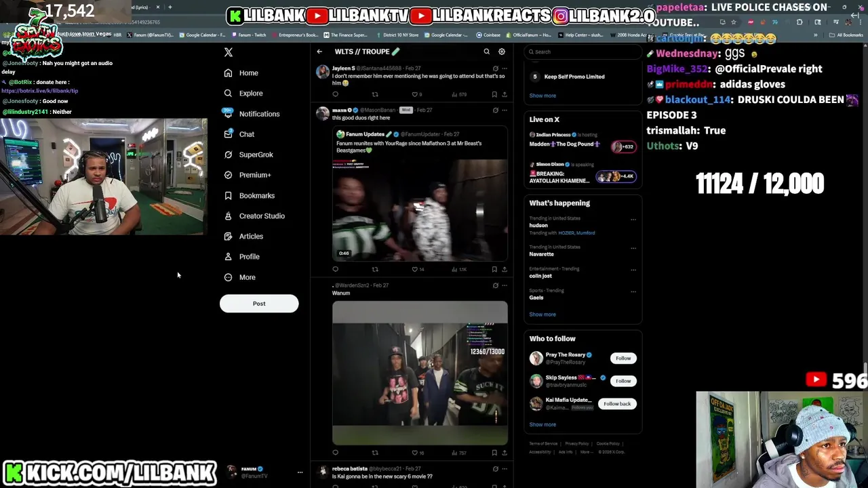The width and height of the screenshot is (868, 488).
Task: Open options for hudson trend
Action: point(633,219)
